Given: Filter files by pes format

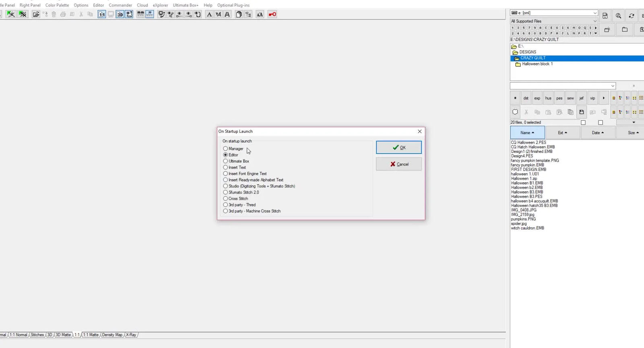Looking at the screenshot, I should click(x=559, y=98).
